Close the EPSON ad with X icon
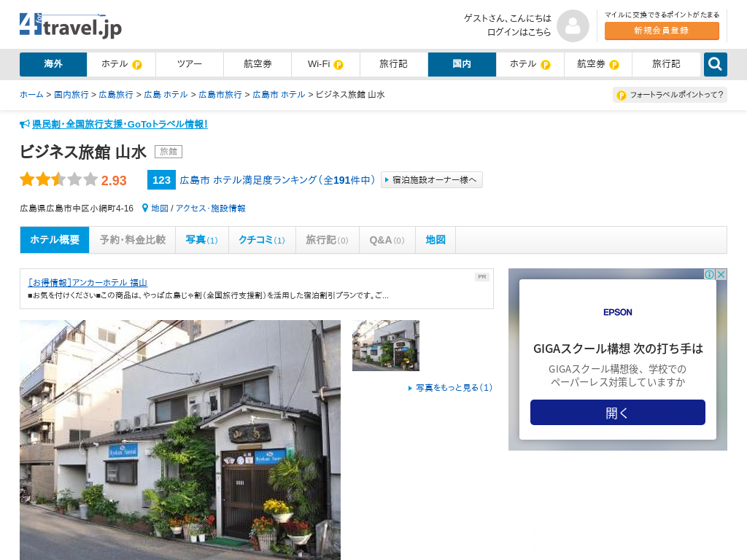This screenshot has height=560, width=747. pyautogui.click(x=721, y=275)
